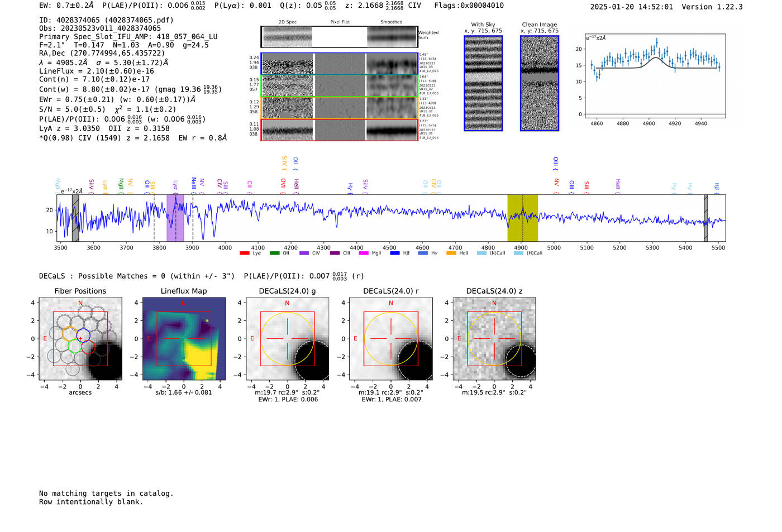
Task: Open the Fiber Positions panel image
Action: coord(80,339)
